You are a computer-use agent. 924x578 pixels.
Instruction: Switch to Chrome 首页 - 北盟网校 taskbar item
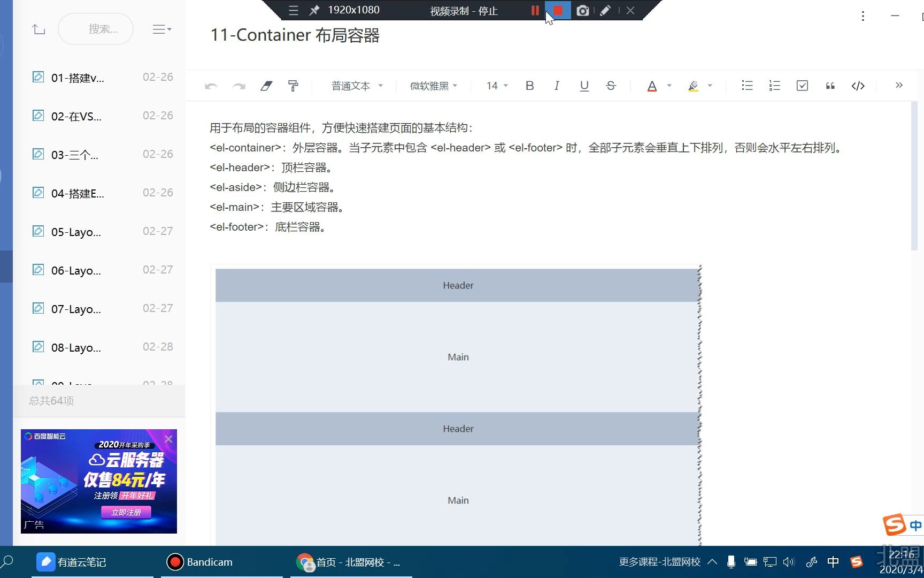point(351,562)
